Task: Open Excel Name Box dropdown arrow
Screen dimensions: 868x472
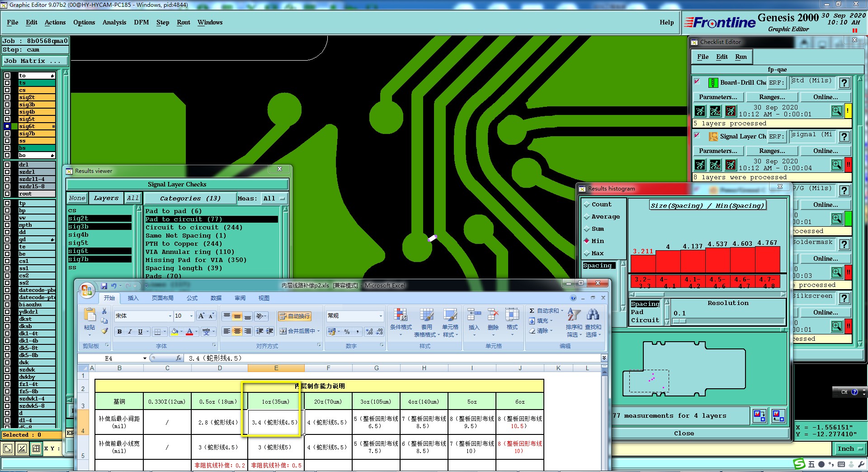Action: (x=145, y=358)
